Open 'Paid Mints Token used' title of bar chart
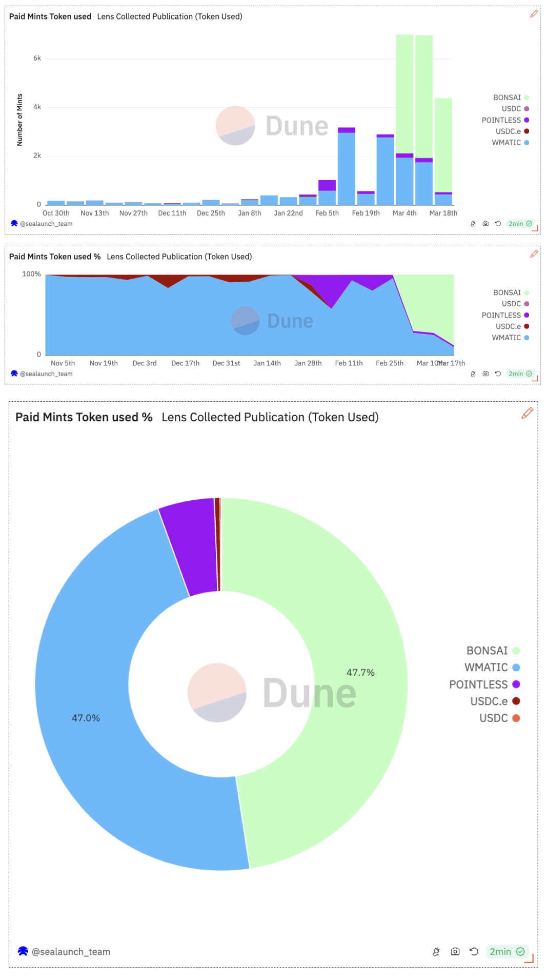547x980 pixels. coord(50,16)
